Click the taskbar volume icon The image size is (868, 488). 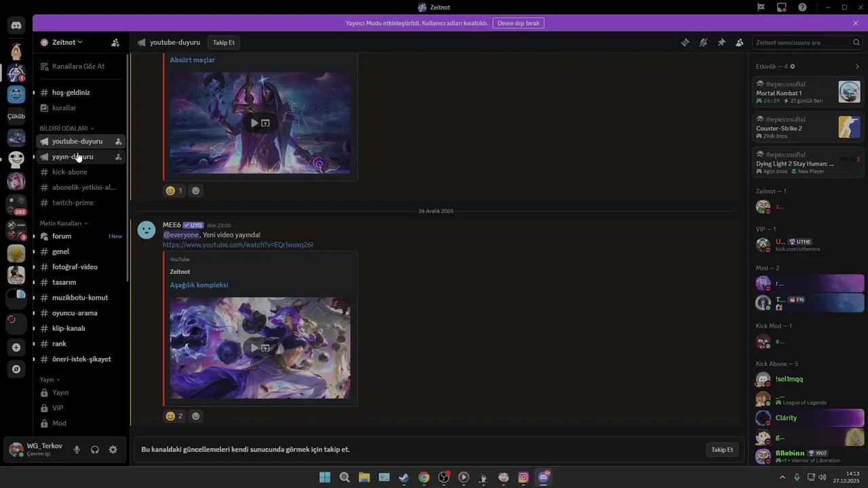[x=823, y=477]
